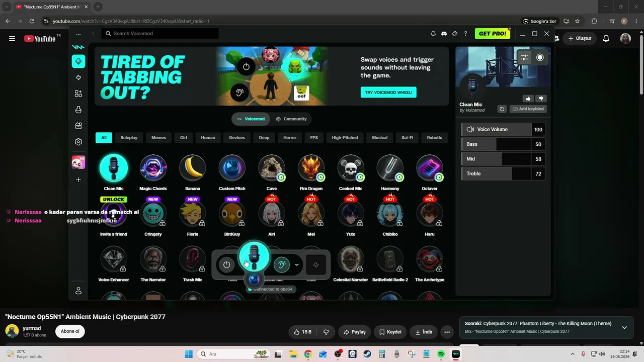Like Clean Mic with thumbs up
Screen dimensions: 644x362
click(528, 99)
